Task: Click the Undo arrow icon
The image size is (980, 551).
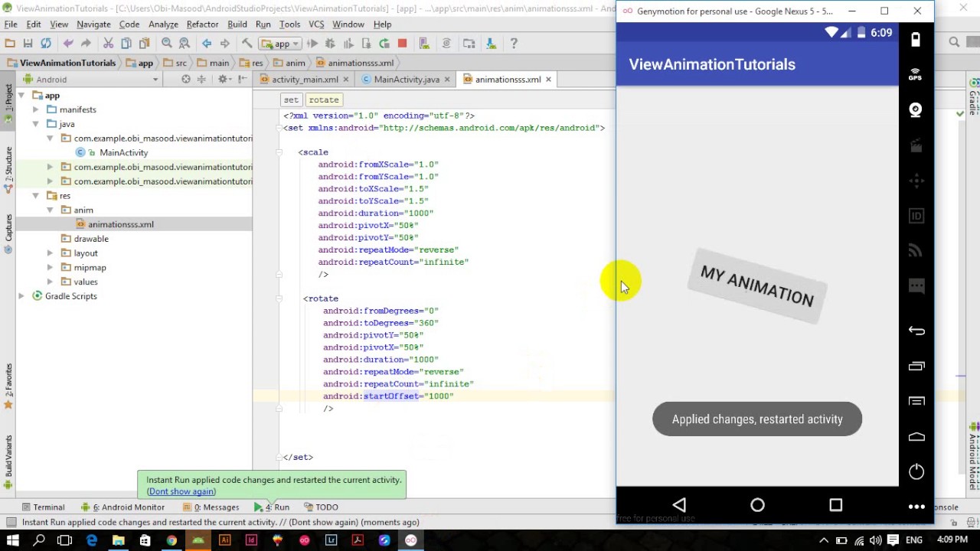Action: coord(68,44)
